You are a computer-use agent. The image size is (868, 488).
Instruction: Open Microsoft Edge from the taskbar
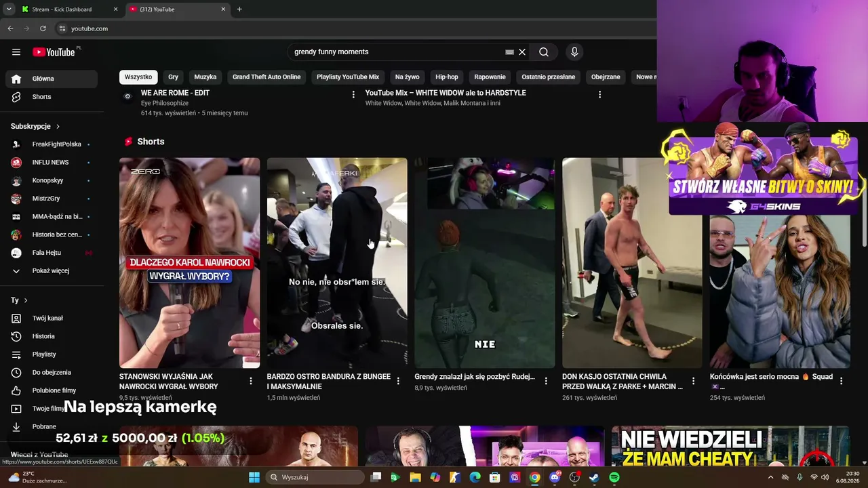tap(475, 477)
